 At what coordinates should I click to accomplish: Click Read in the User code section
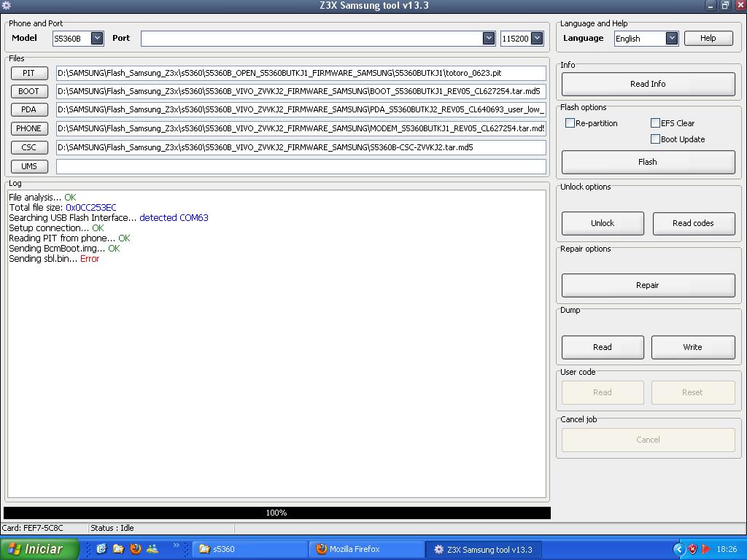[603, 392]
